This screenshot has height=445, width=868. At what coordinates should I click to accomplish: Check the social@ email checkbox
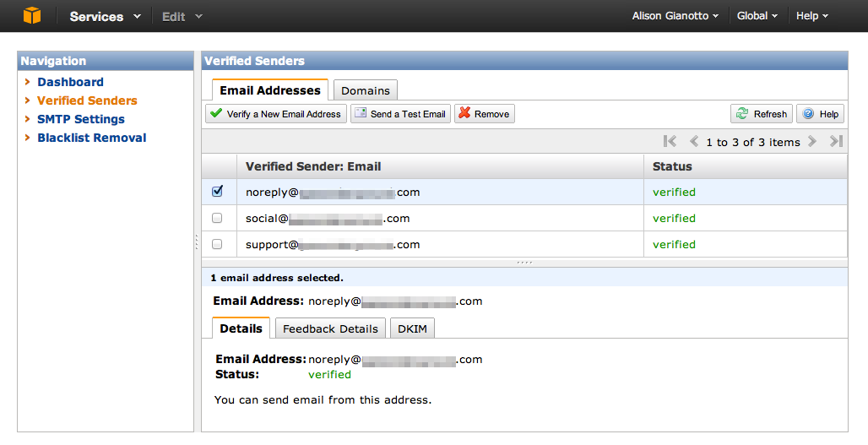(x=217, y=218)
